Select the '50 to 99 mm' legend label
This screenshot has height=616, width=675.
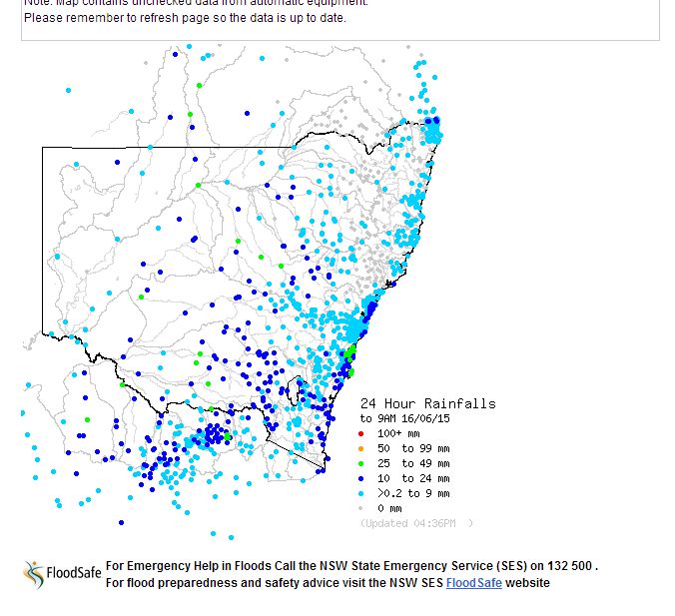(413, 448)
